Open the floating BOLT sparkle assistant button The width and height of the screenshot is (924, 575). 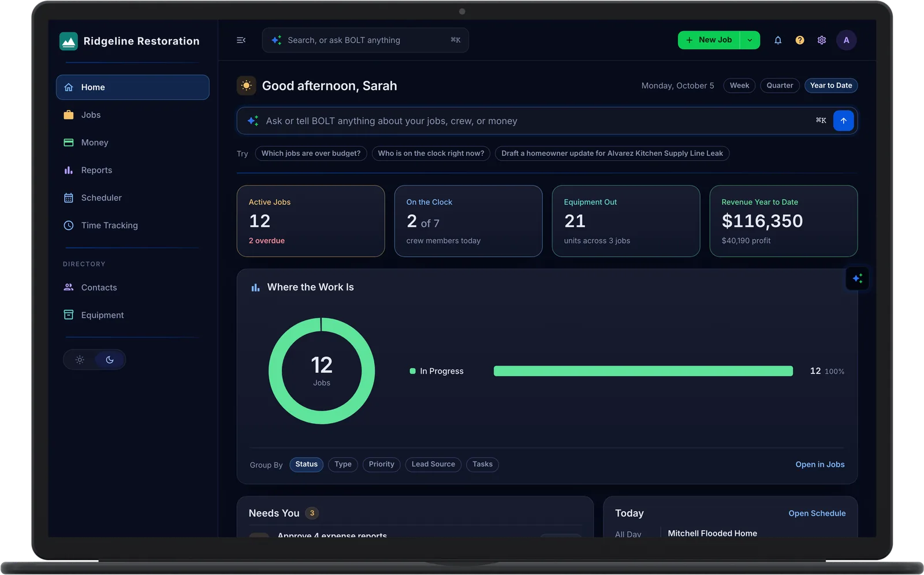coord(858,279)
